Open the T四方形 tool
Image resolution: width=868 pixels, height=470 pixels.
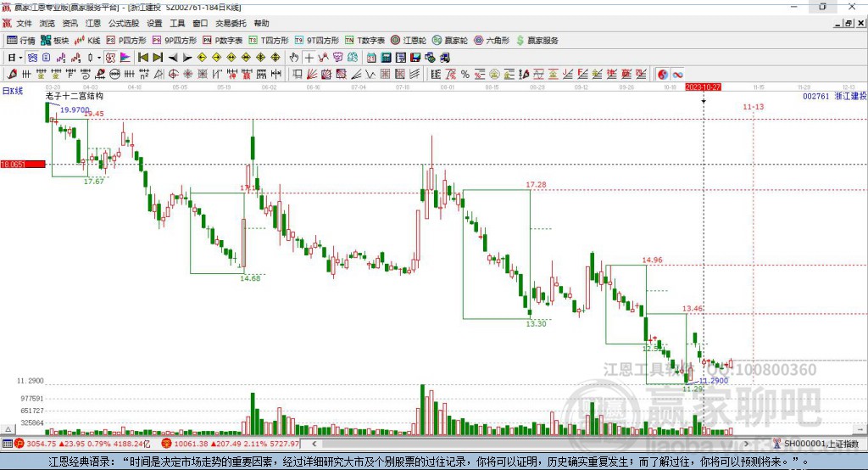269,41
